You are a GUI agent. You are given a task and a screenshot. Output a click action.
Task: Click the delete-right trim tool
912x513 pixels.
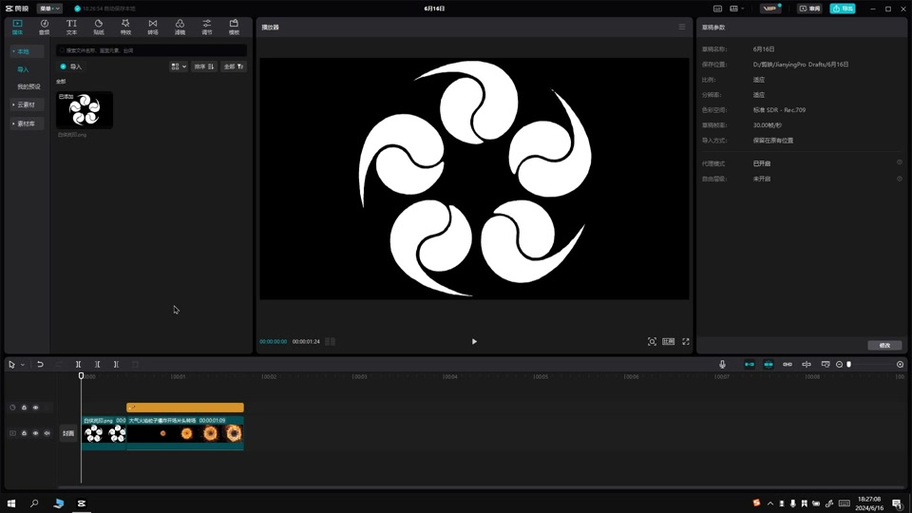tap(116, 365)
